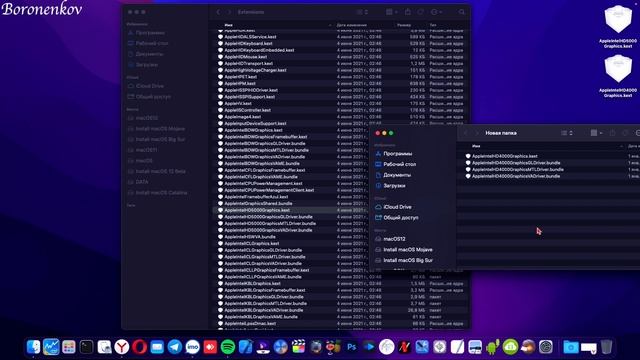Viewport: 640px width, 360px height.
Task: Go back in Новая папка window
Action: pos(466,133)
